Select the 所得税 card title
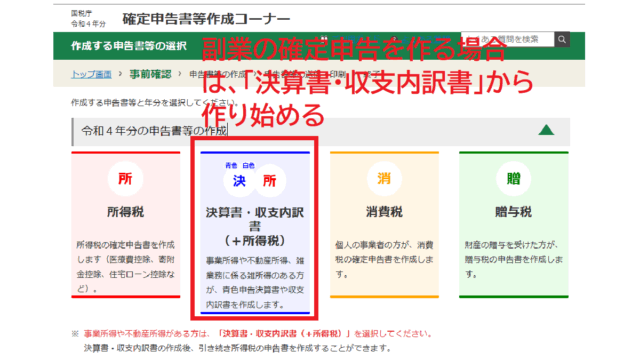This screenshot has width=640, height=360. (125, 212)
